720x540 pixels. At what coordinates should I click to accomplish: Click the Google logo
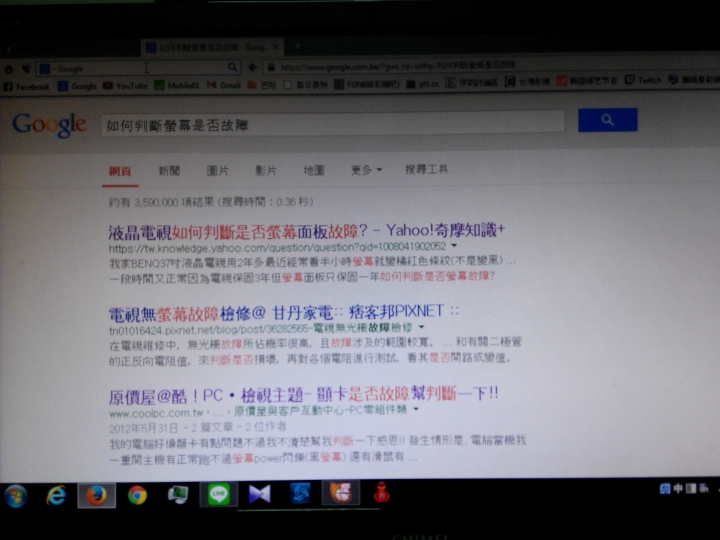point(49,124)
